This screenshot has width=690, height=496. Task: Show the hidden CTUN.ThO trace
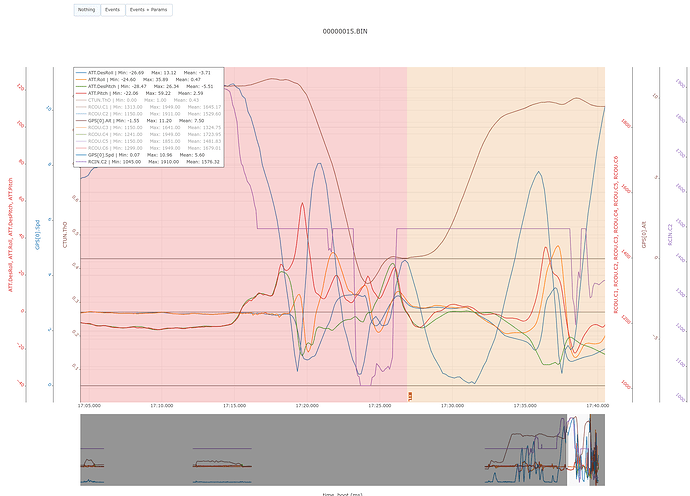(x=138, y=100)
